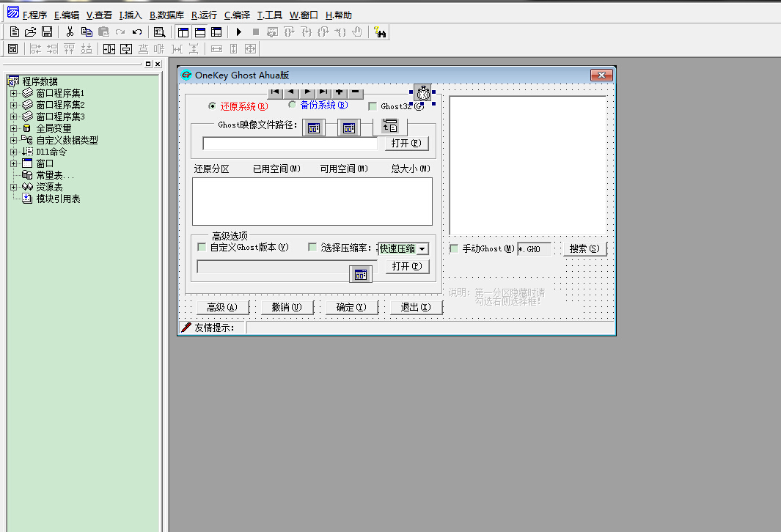Screen dimensions: 781x532
Task: Click the make same width icon
Action: pos(216,49)
